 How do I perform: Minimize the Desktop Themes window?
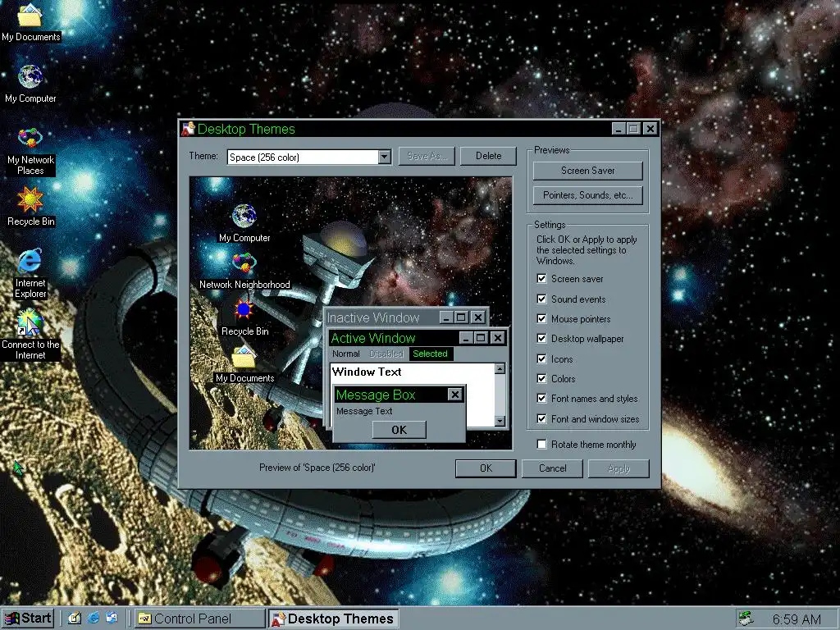(x=619, y=129)
